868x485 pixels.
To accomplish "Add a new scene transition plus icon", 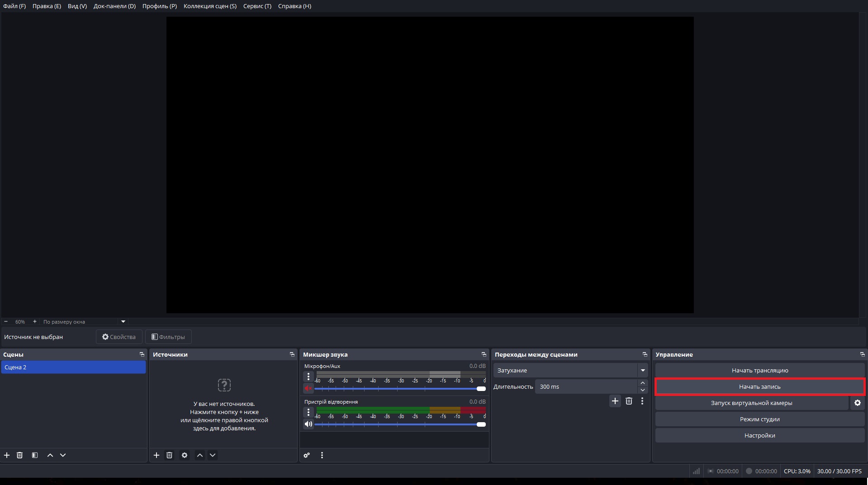I will 615,401.
